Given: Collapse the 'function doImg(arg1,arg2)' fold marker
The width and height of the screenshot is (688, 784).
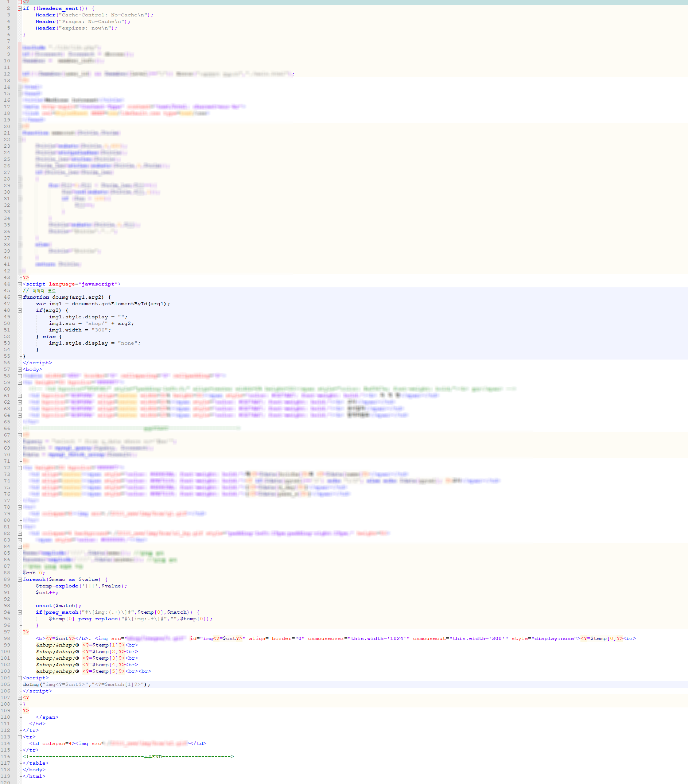Looking at the screenshot, I should pos(20,297).
